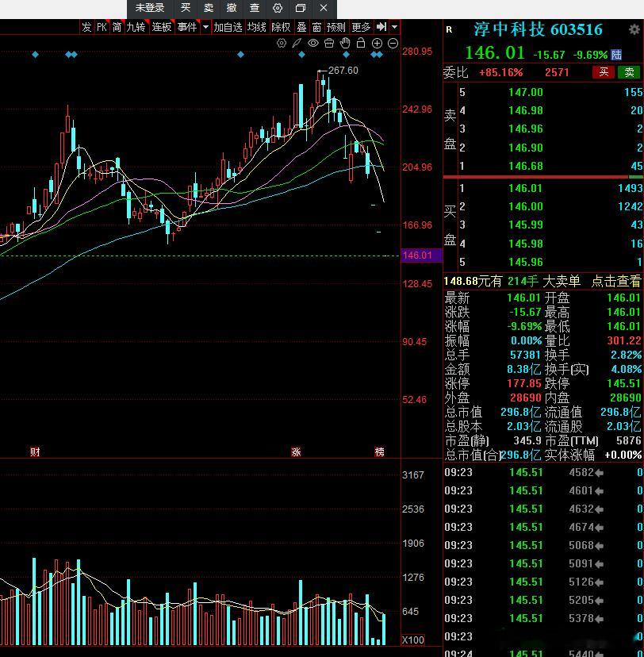Screen dimensions: 644x657
Task: Open the trading bar settings gear
Action: tap(278, 8)
